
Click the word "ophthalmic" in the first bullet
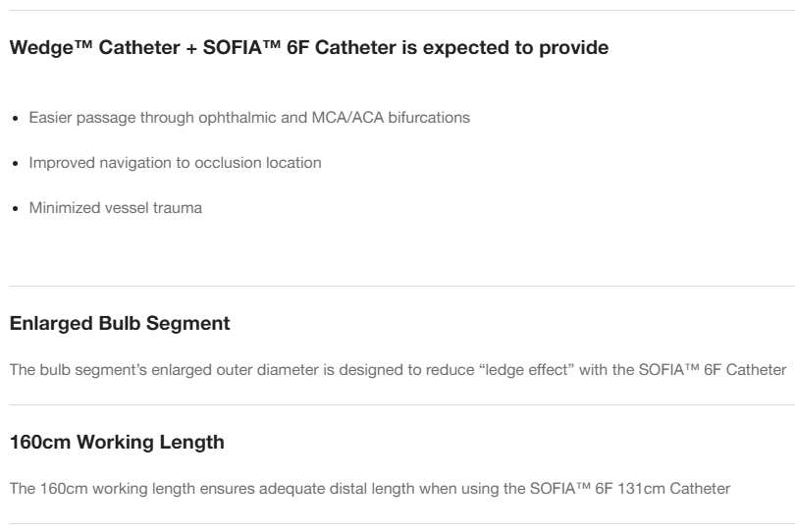[249, 118]
